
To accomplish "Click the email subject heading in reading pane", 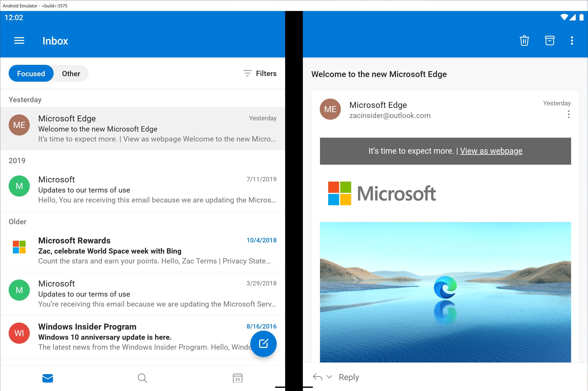I will pyautogui.click(x=379, y=74).
